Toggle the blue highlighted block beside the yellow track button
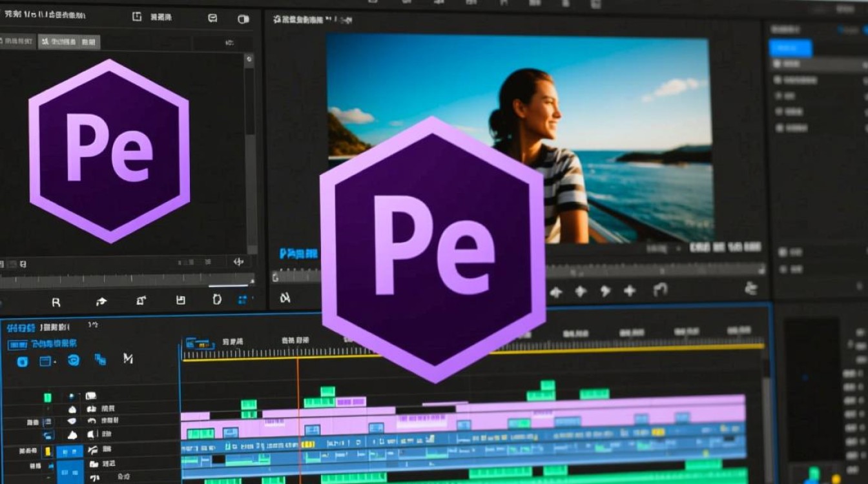This screenshot has width=868, height=484. pyautogui.click(x=70, y=451)
